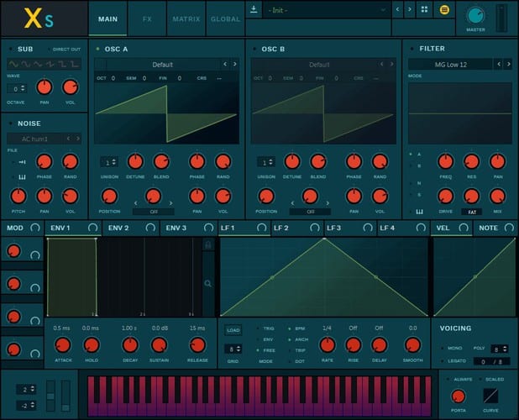The image size is (519, 420).
Task: Click the ENV 1 modulation assign ring icon
Action: [92, 228]
